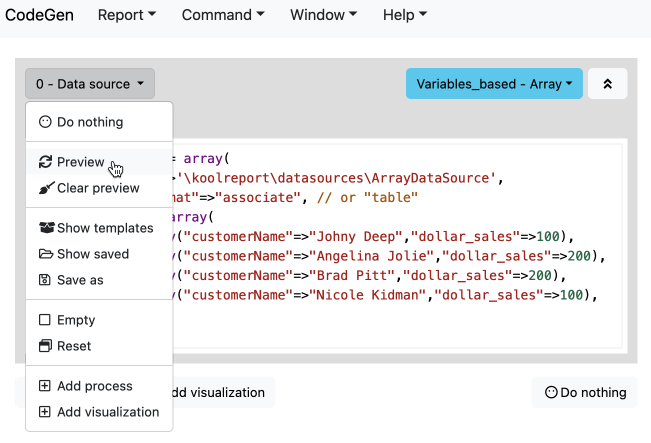Image resolution: width=651 pixels, height=443 pixels.
Task: Click the square icon next to Empty
Action: 44,320
